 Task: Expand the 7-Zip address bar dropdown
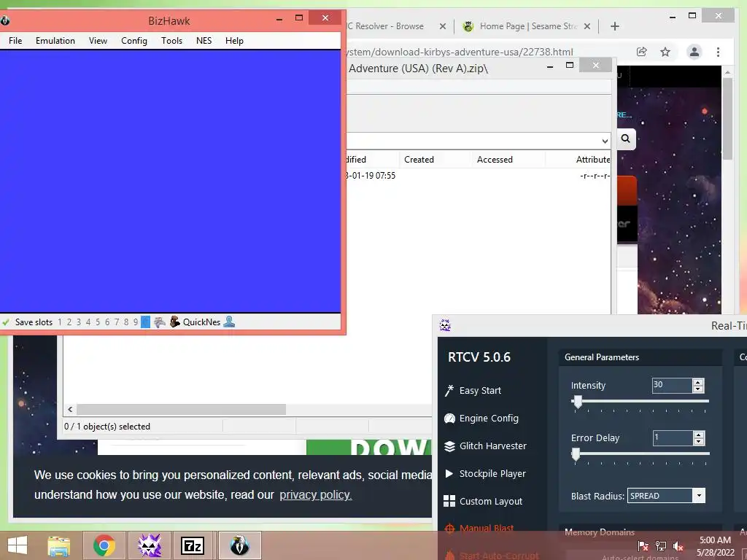[605, 141]
